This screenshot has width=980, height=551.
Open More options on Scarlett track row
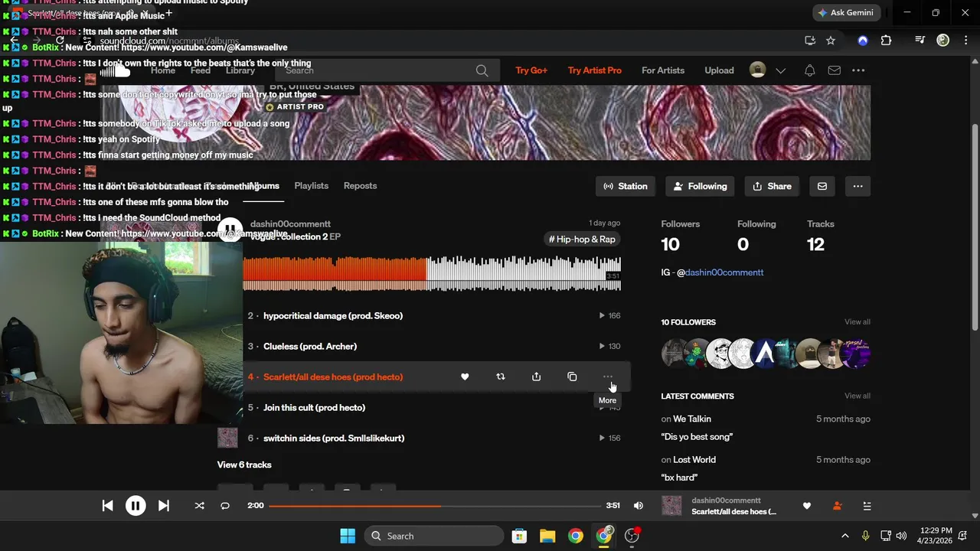608,377
